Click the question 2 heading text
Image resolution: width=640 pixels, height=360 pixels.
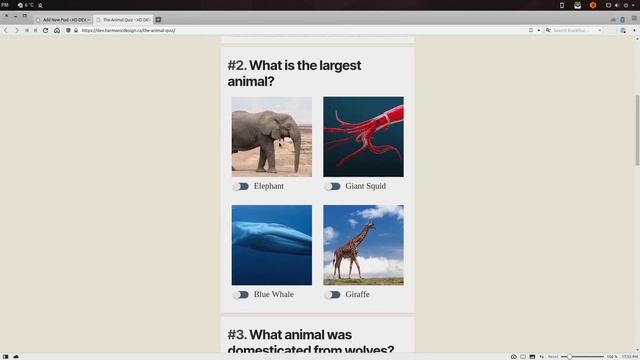pos(294,73)
